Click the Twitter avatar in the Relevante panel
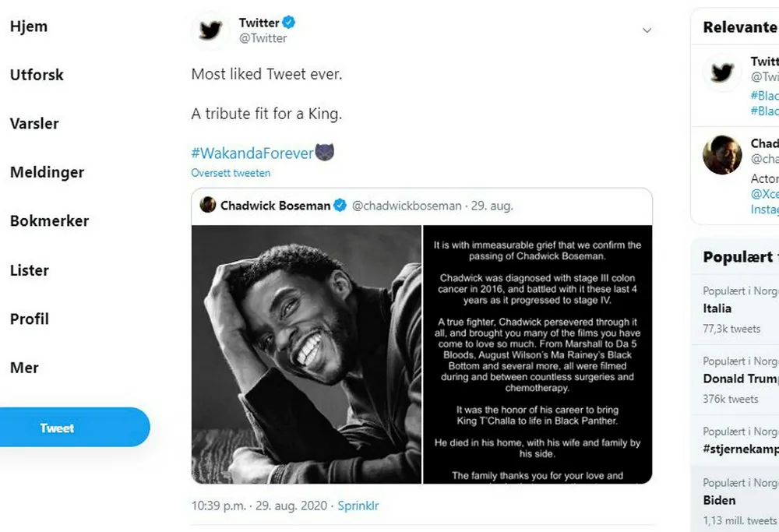This screenshot has width=779, height=532. pyautogui.click(x=722, y=74)
